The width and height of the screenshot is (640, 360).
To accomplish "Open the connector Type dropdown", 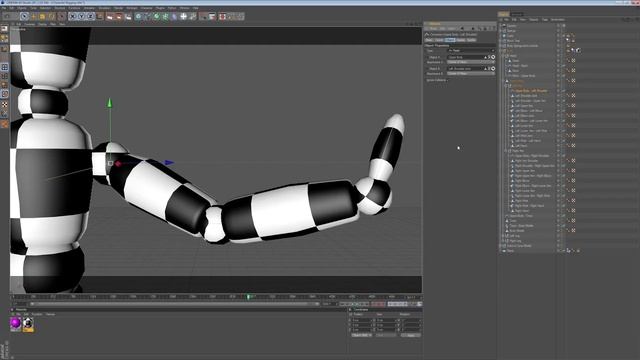I will (471, 51).
